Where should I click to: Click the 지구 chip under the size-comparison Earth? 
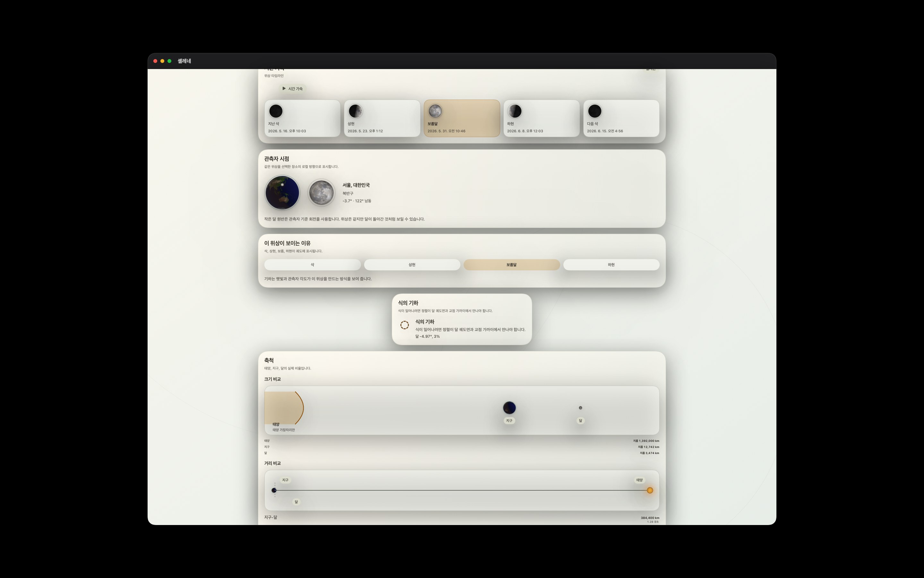(509, 421)
